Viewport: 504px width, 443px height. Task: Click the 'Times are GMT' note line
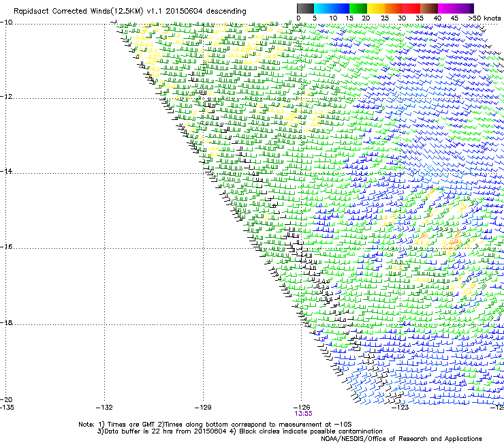[x=215, y=425]
